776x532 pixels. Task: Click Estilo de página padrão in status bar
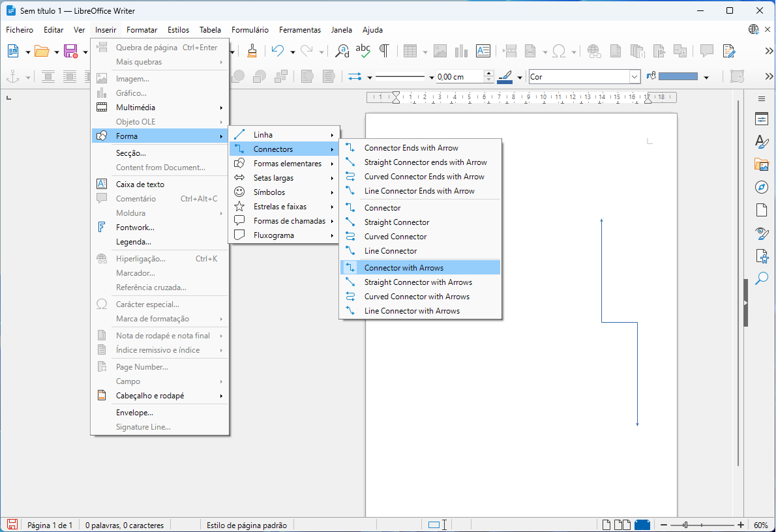pyautogui.click(x=246, y=525)
